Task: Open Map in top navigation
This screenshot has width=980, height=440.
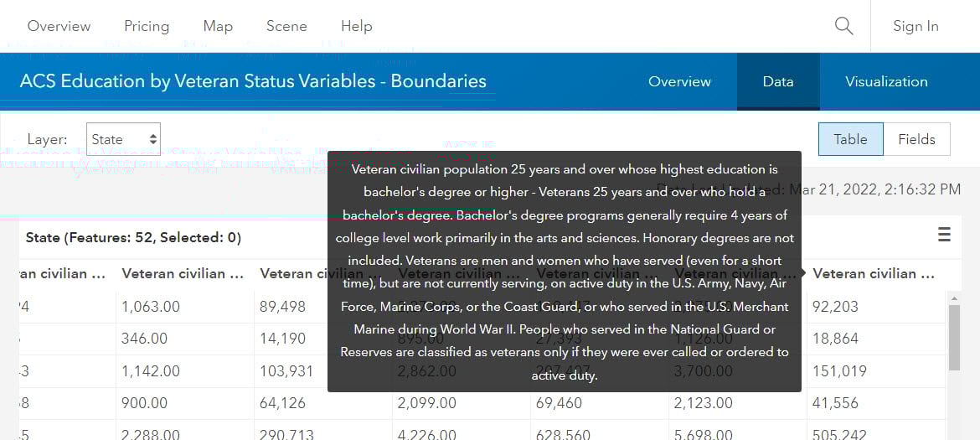Action: 218,26
